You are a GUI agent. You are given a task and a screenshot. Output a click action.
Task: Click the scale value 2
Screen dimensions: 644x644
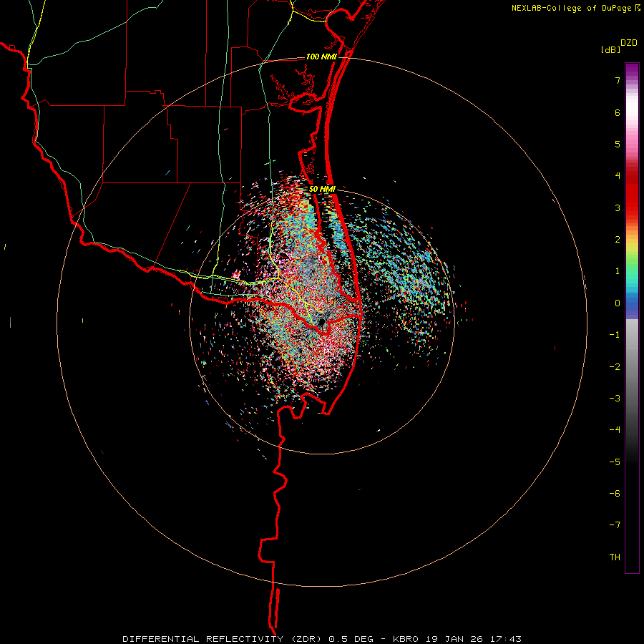[618, 240]
